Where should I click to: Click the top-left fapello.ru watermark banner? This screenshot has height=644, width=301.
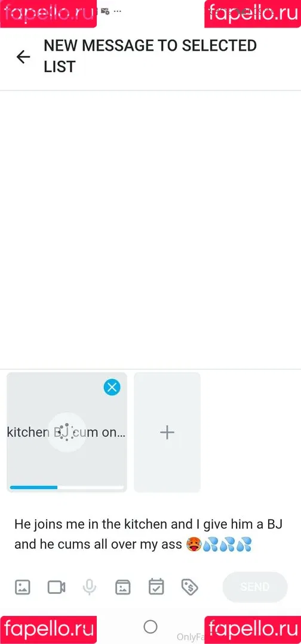[x=48, y=14]
